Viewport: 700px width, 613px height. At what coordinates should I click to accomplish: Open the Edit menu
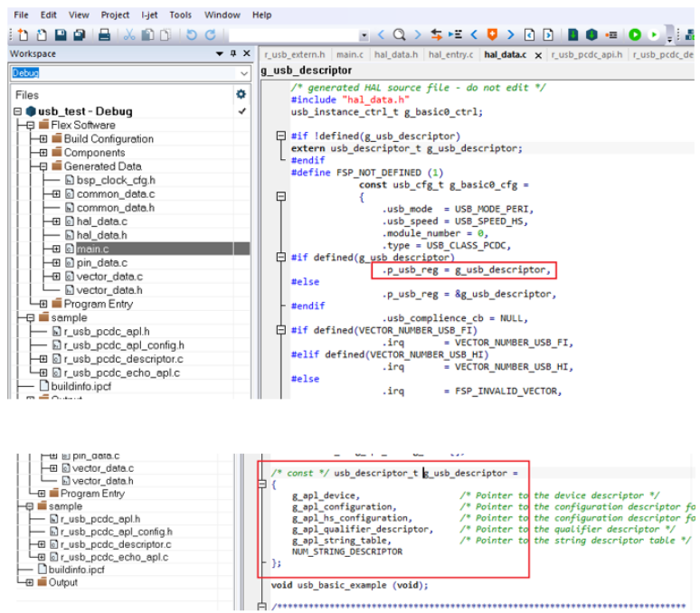click(48, 14)
